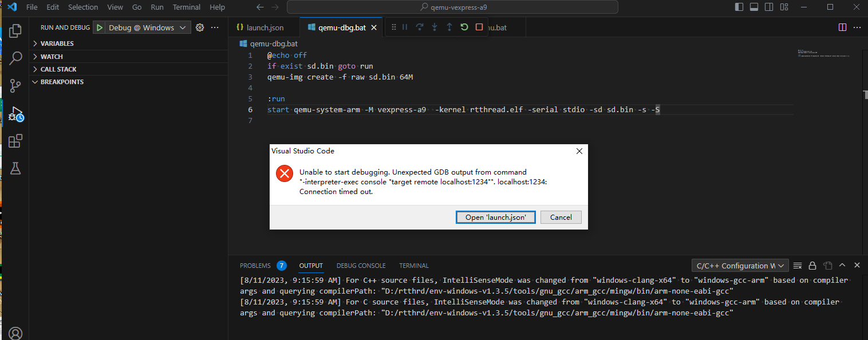Screen dimensions: 868x340
Task: Open the Explorer view in the Activity Bar
Action: (15, 31)
